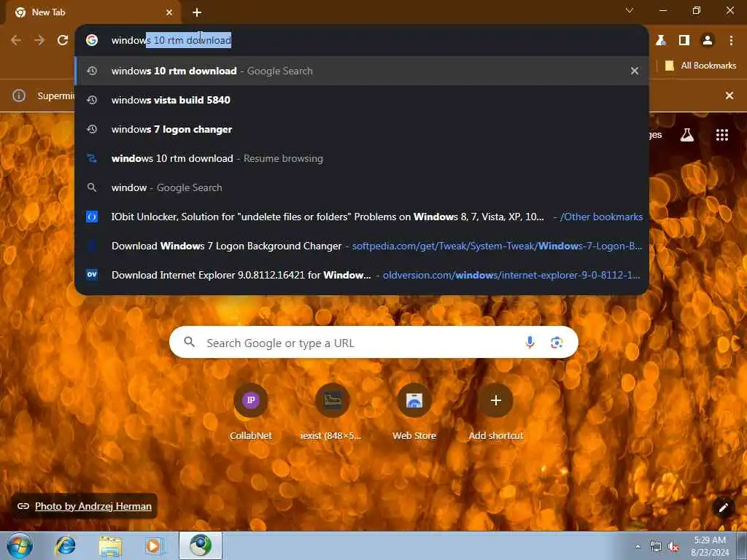Remove the windows 10 rtm download suggestion
This screenshot has height=560, width=747.
pyautogui.click(x=635, y=71)
